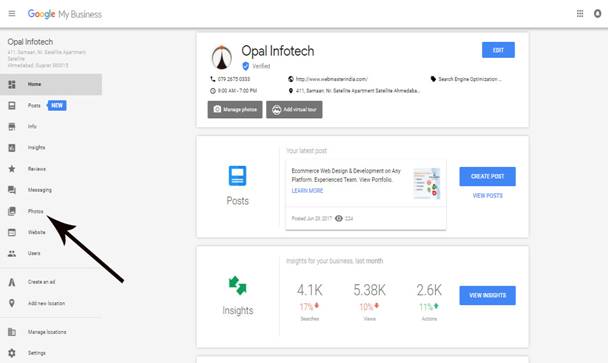
Task: Click the VIEW INSIGHTS button
Action: 487,296
